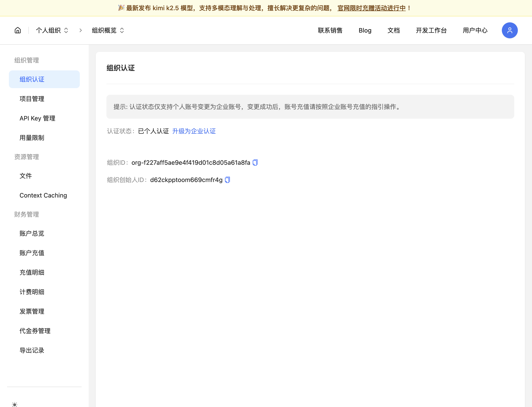Open 发票管理 in the sidebar
The height and width of the screenshot is (407, 532).
coord(32,311)
